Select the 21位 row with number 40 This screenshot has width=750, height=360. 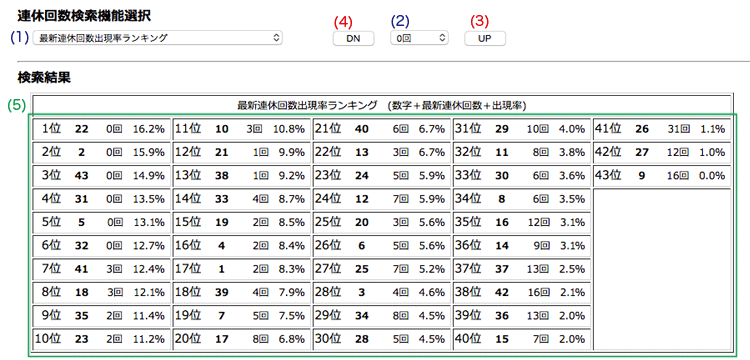pyautogui.click(x=382, y=129)
